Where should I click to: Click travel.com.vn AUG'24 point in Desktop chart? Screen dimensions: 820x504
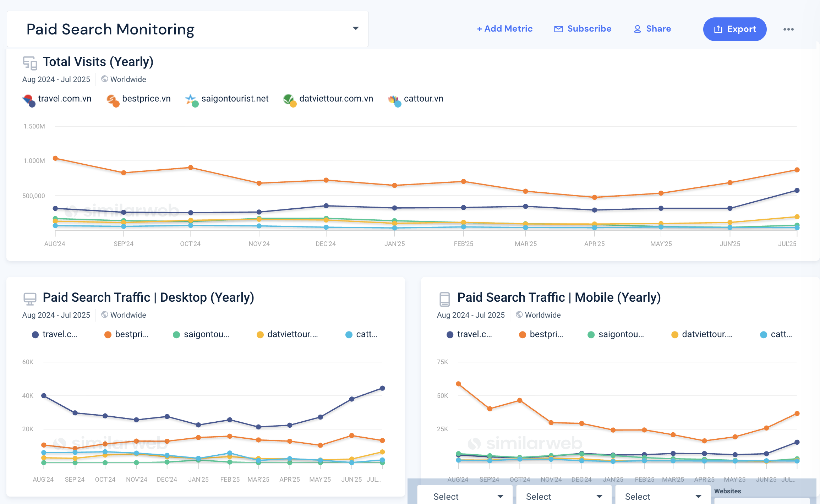(x=44, y=396)
